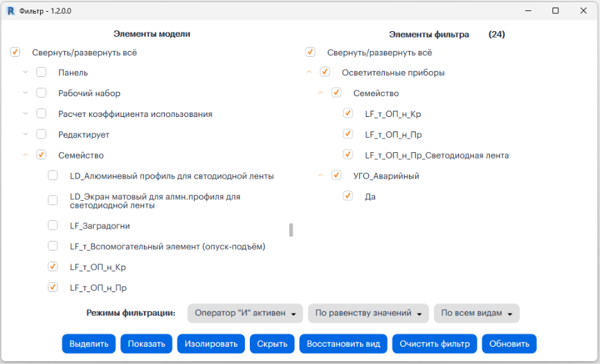Uncheck LF_т_ОП_н_Кр in model elements
The image size is (600, 364).
click(53, 266)
